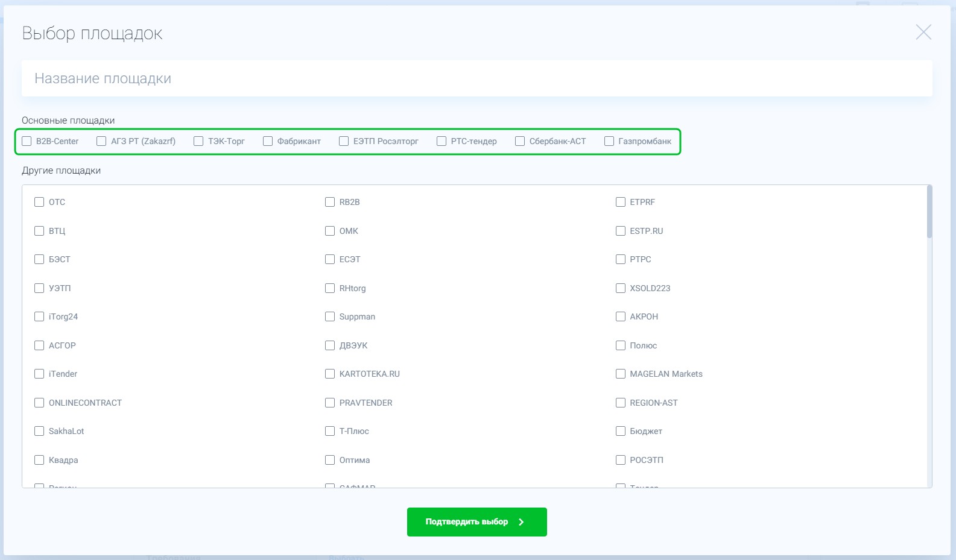956x560 pixels.
Task: Enable the B2B-Center checkbox
Action: click(27, 141)
